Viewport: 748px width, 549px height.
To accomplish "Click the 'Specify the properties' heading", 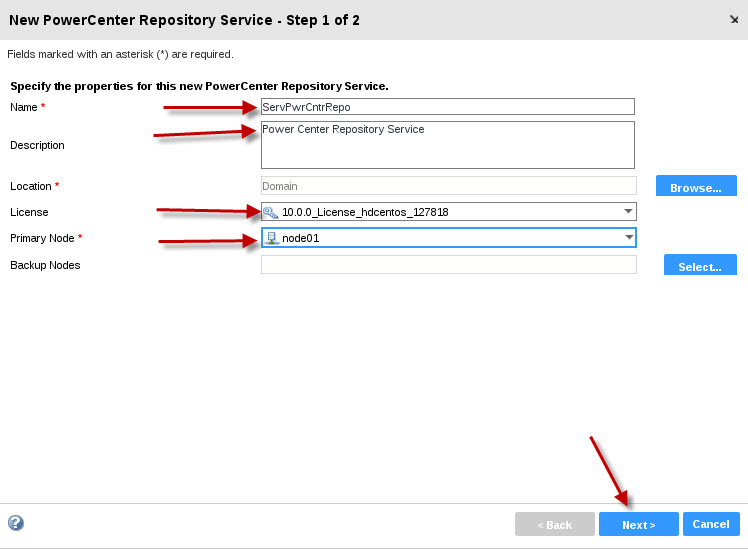I will coord(199,86).
